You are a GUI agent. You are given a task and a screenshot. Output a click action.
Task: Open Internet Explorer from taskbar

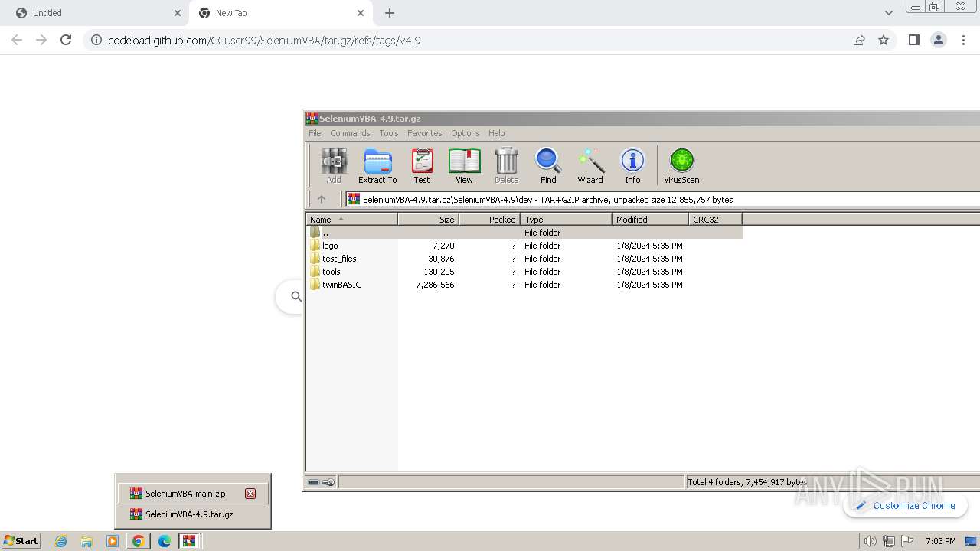pyautogui.click(x=60, y=541)
